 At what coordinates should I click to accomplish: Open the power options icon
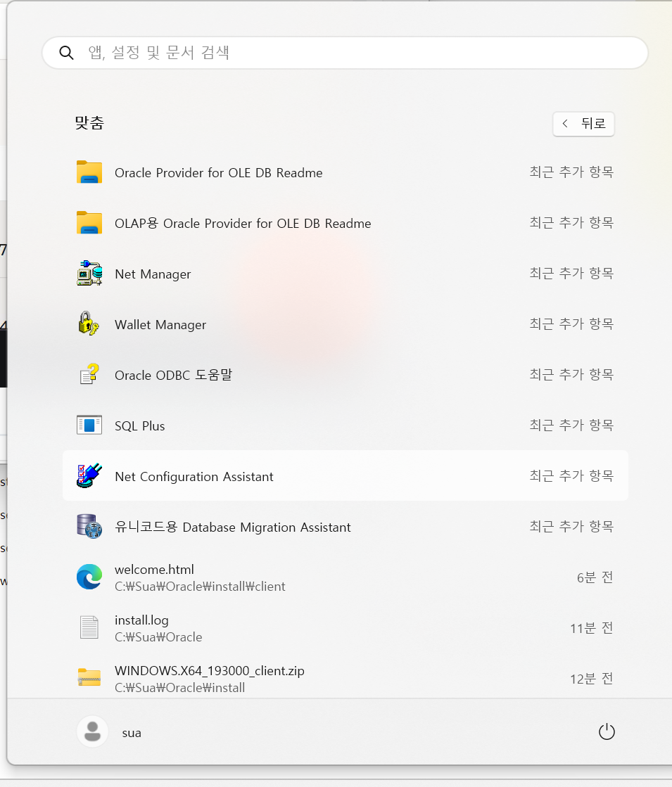click(x=607, y=731)
